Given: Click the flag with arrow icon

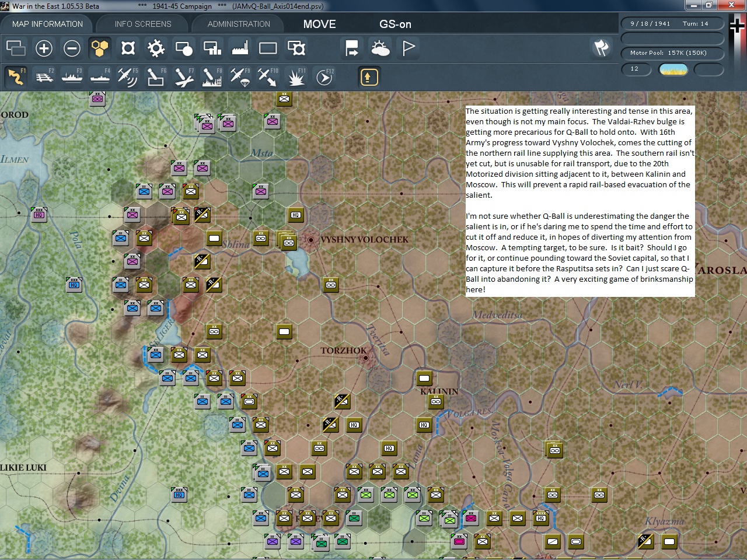Looking at the screenshot, I should click(x=352, y=48).
